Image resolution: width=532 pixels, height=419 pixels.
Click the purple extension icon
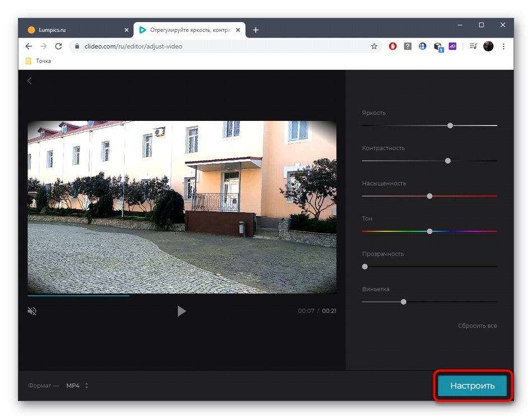tap(452, 46)
